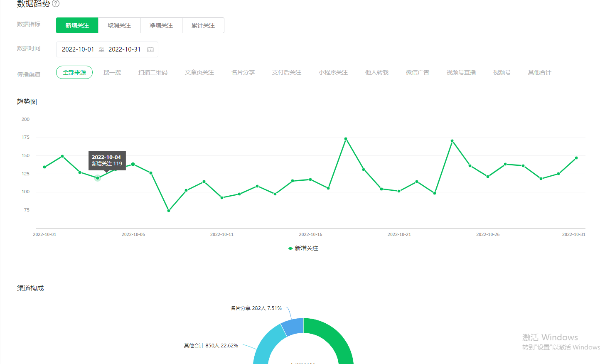Filter by 搜一搜 channel

click(112, 72)
